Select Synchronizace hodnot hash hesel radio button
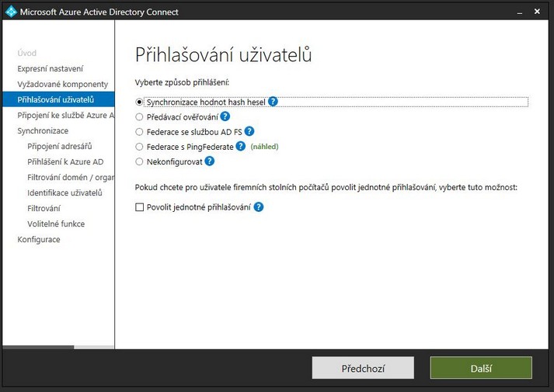The width and height of the screenshot is (554, 392). (x=139, y=102)
